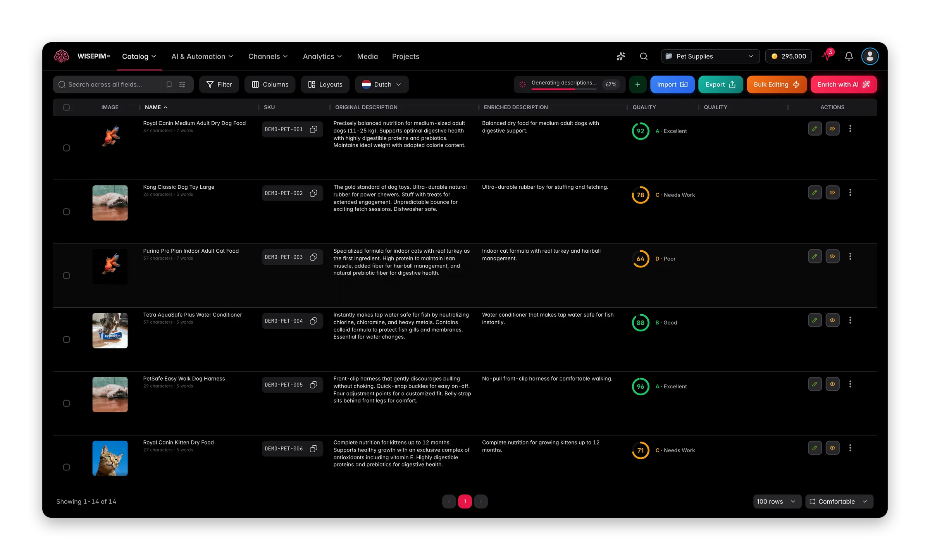
Task: Open the Comfortable density dropdown
Action: pyautogui.click(x=839, y=501)
